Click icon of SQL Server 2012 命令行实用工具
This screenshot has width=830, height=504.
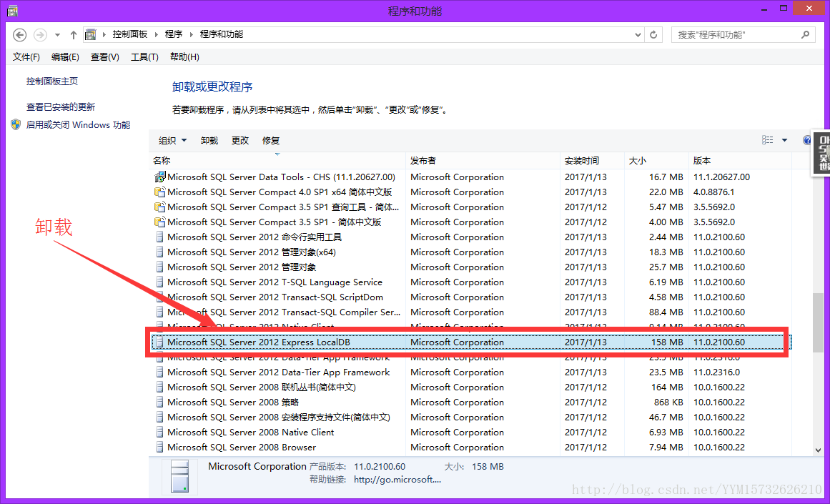click(x=160, y=237)
